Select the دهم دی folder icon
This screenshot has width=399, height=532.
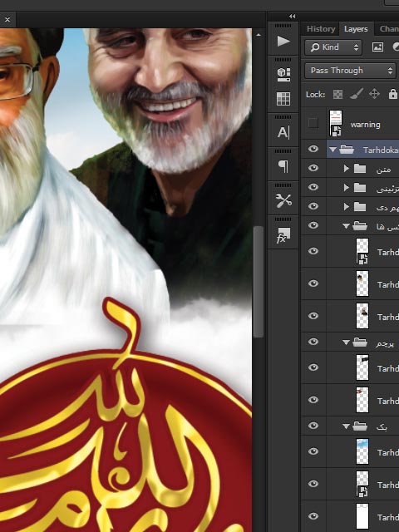click(x=360, y=207)
